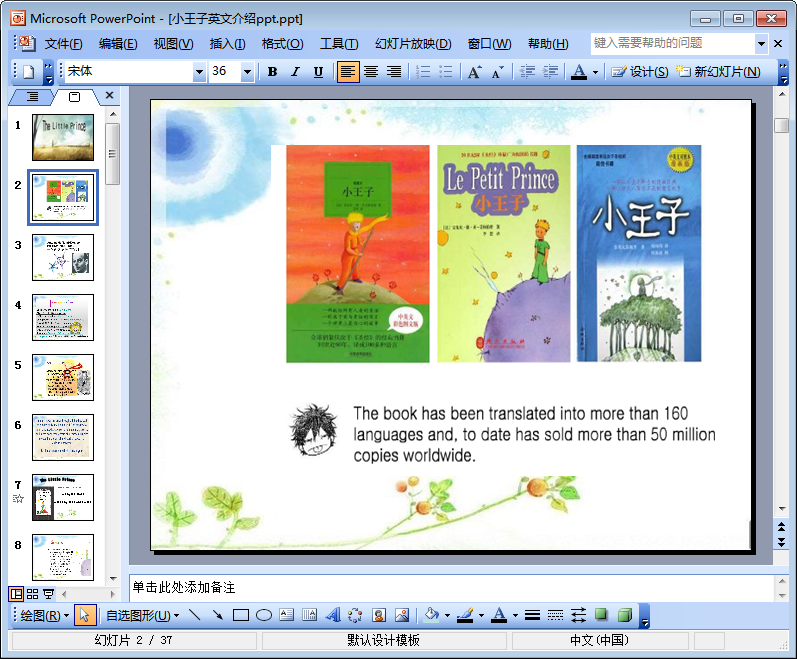Switch to the outline tab
797x659 pixels.
pos(32,97)
